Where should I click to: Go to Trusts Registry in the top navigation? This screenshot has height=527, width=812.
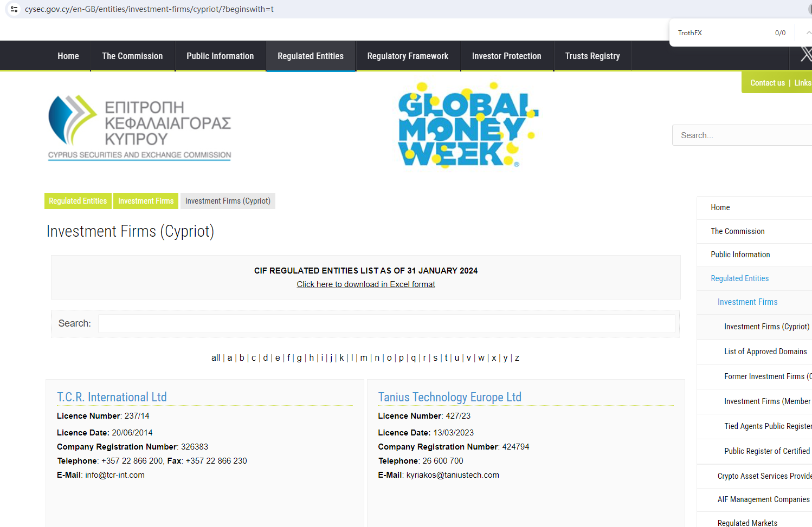click(592, 56)
